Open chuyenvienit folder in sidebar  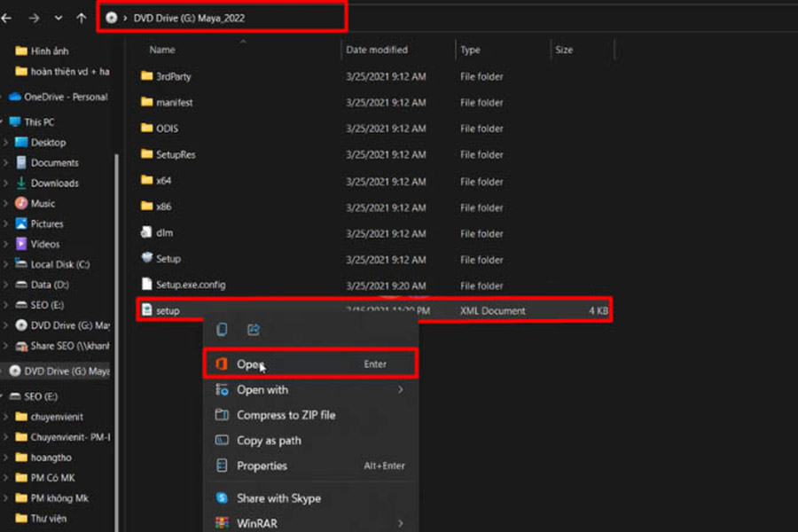[50, 417]
